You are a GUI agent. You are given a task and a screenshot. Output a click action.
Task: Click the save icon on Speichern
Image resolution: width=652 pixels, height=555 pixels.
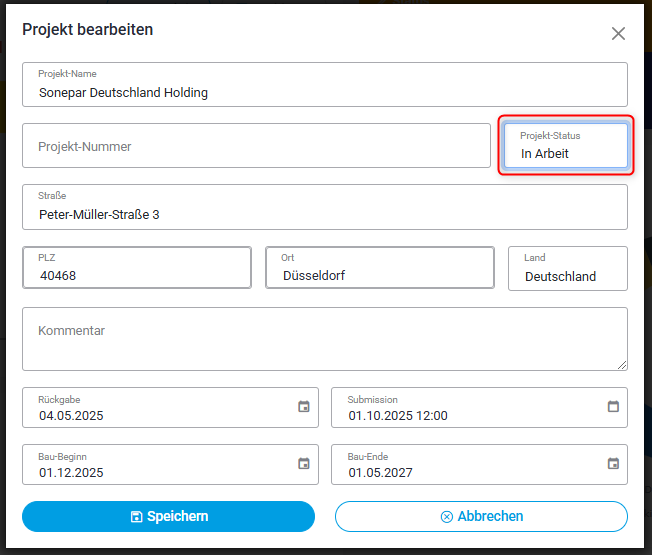136,516
